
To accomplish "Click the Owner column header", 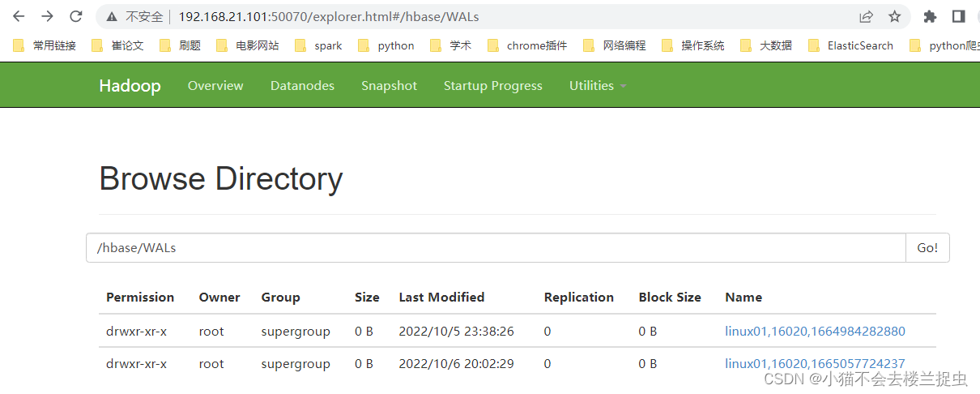I will coord(219,297).
